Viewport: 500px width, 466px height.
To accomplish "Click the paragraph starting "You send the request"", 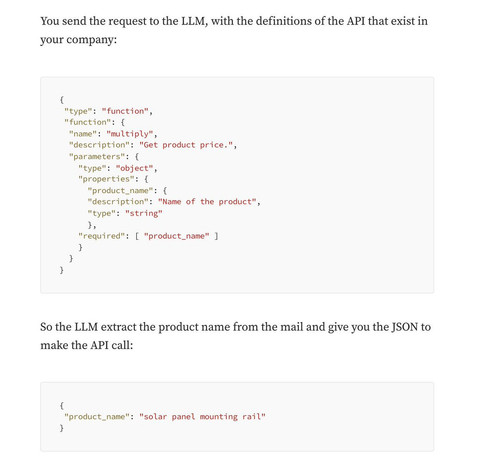I will coord(234,30).
